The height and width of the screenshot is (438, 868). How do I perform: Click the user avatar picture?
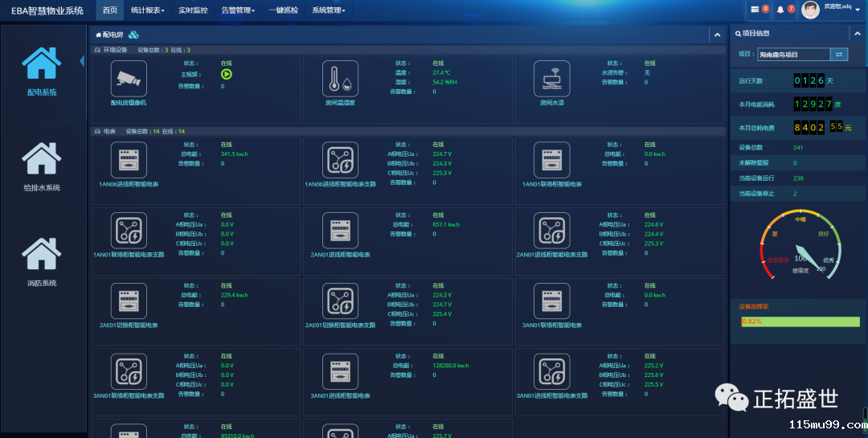click(x=810, y=10)
